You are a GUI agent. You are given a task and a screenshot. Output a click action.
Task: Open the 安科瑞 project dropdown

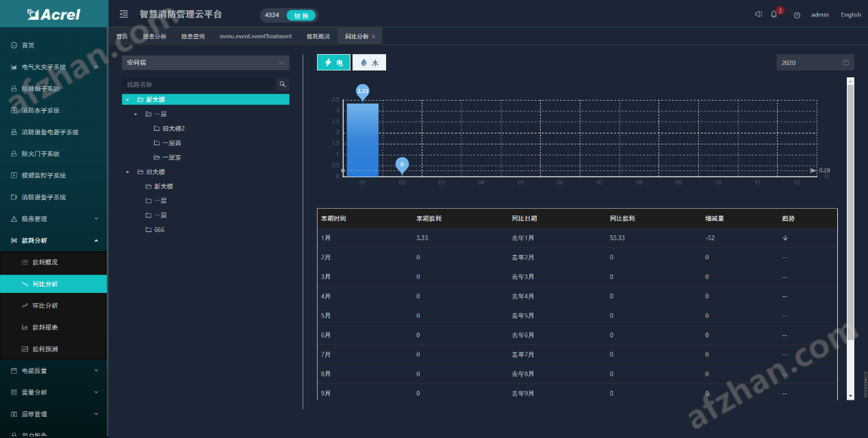coord(205,62)
